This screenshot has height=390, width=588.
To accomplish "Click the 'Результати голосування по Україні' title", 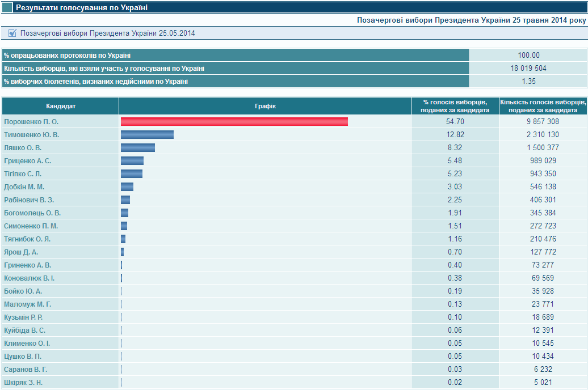I will pyautogui.click(x=82, y=8).
